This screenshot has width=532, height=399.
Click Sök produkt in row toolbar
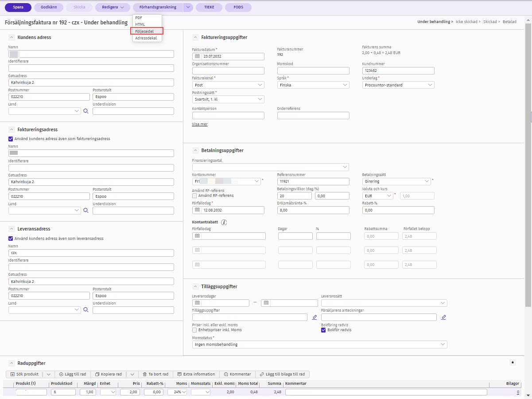(x=24, y=374)
